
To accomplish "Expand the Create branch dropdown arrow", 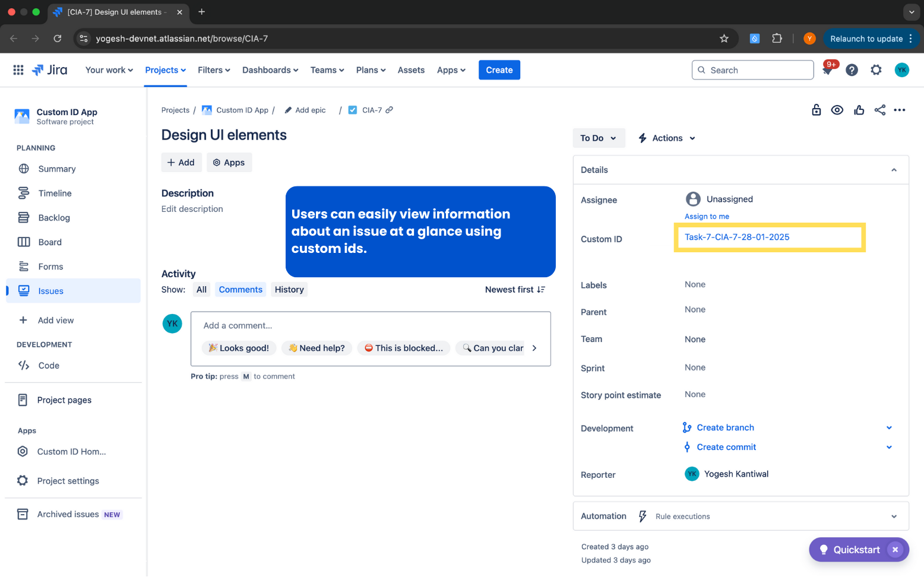I will [x=889, y=427].
